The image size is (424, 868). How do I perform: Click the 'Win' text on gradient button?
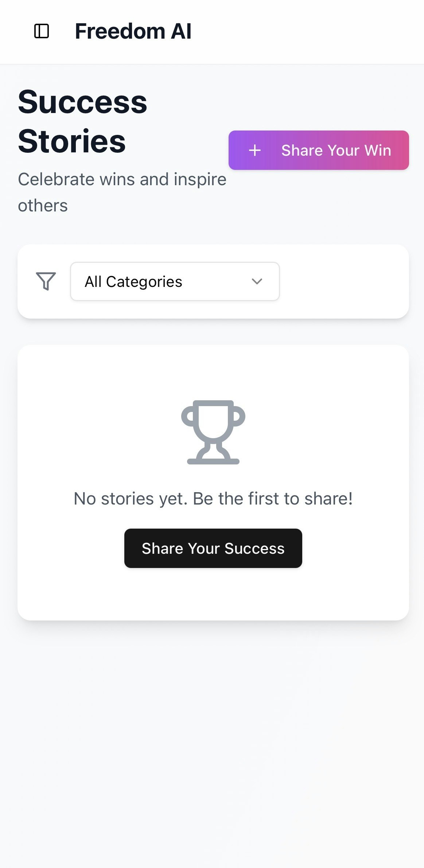378,150
